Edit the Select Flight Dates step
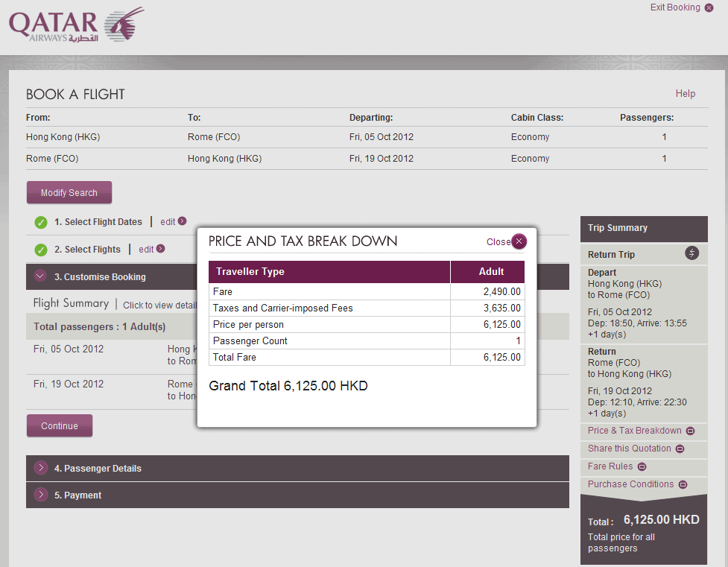The height and width of the screenshot is (567, 728). [x=168, y=221]
